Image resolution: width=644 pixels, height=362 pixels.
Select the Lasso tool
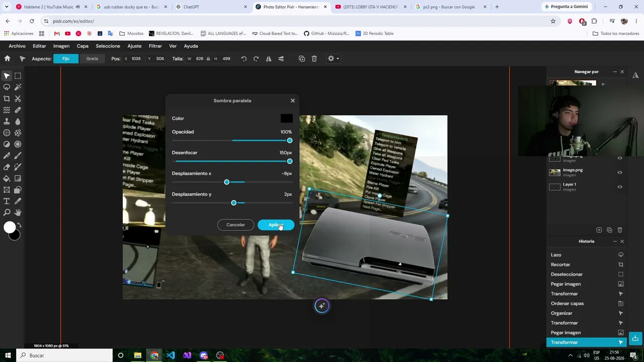tap(7, 87)
